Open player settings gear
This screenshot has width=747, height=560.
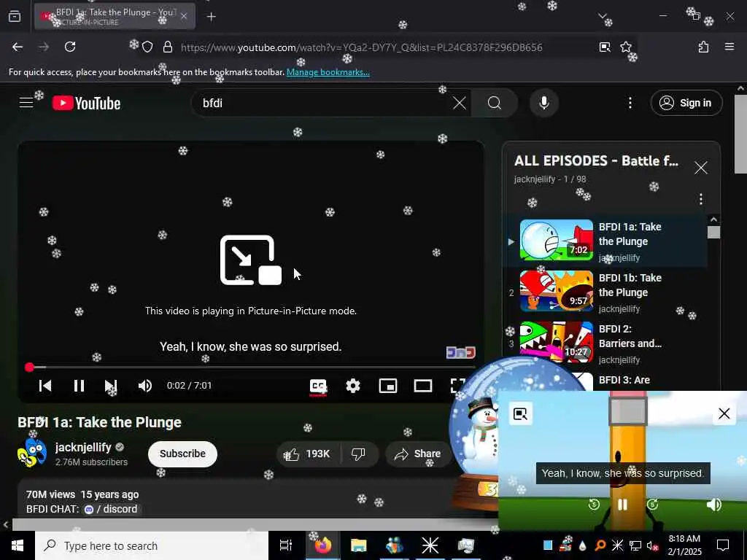(352, 386)
